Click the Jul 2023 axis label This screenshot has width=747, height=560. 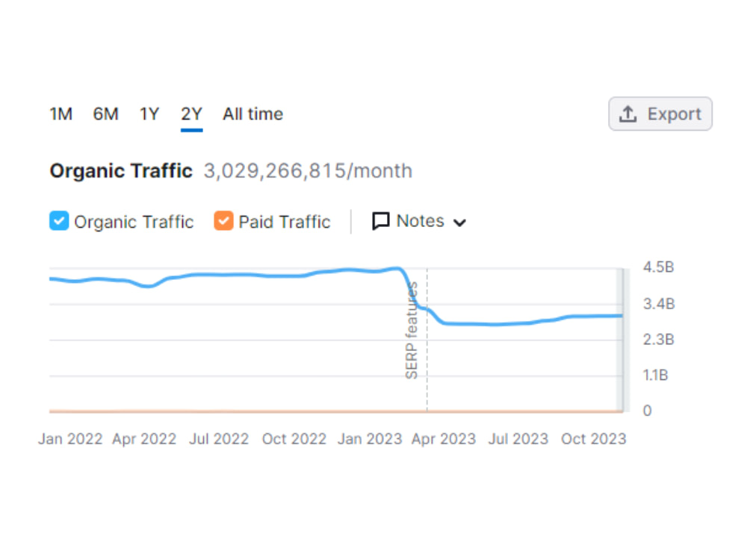click(x=518, y=438)
